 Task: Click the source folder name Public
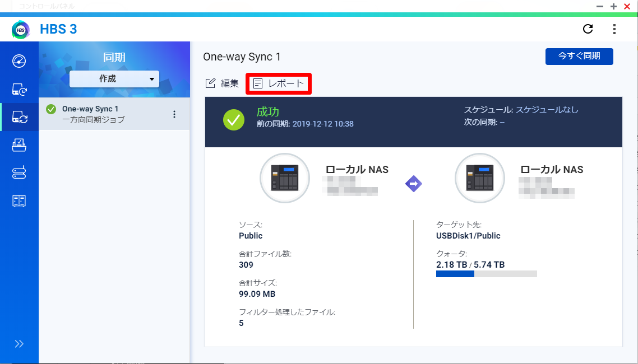(251, 236)
